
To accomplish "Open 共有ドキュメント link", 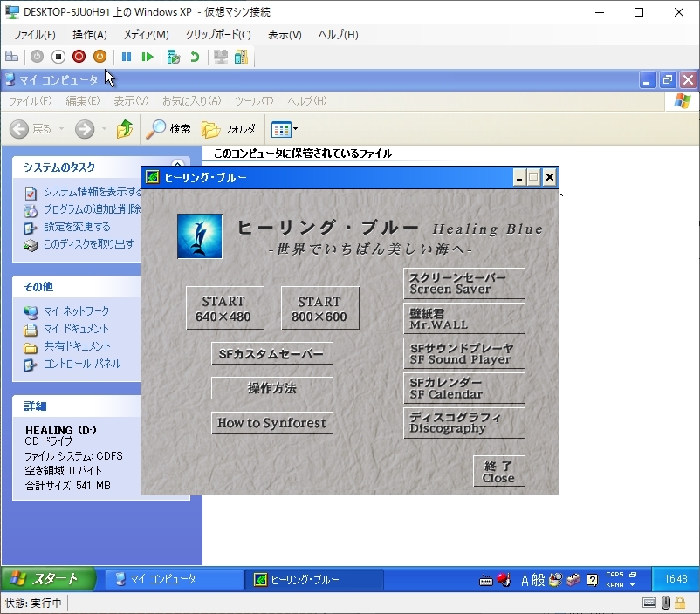I will tap(77, 346).
